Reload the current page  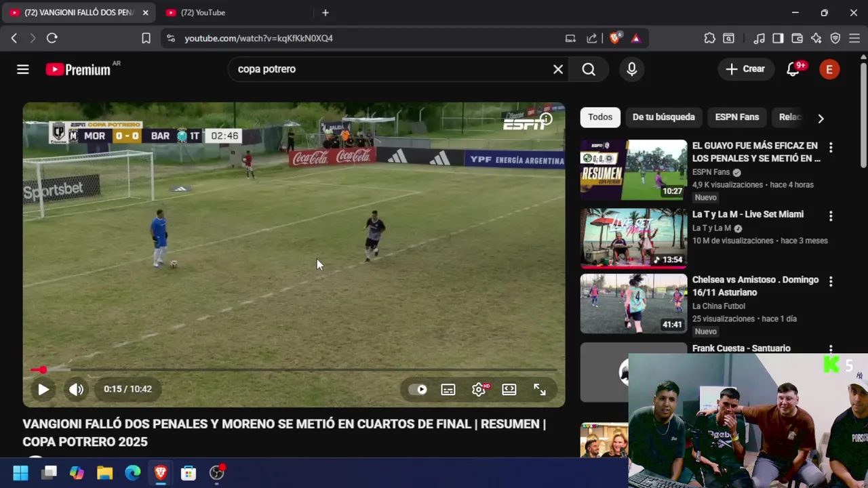[x=52, y=39]
